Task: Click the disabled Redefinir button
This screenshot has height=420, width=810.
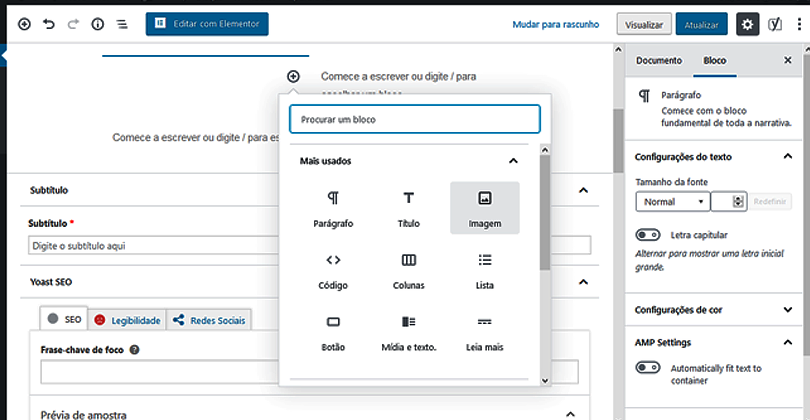Action: 770,201
